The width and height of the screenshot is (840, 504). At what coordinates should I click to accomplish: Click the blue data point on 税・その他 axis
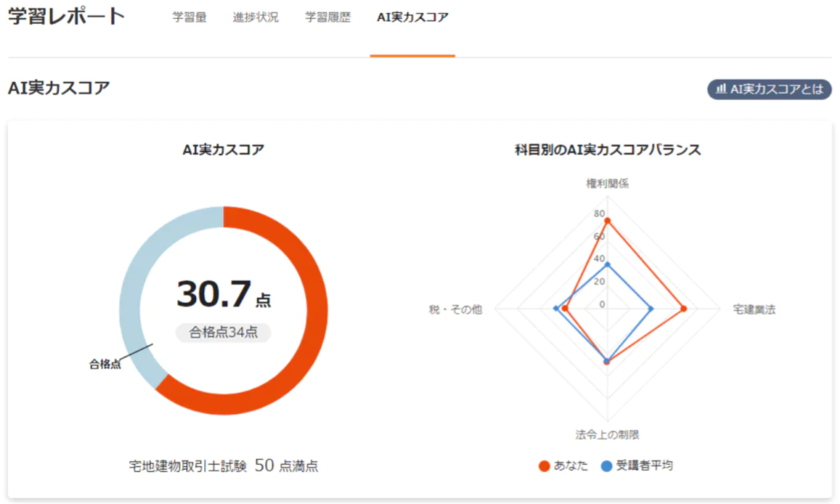pyautogui.click(x=556, y=309)
